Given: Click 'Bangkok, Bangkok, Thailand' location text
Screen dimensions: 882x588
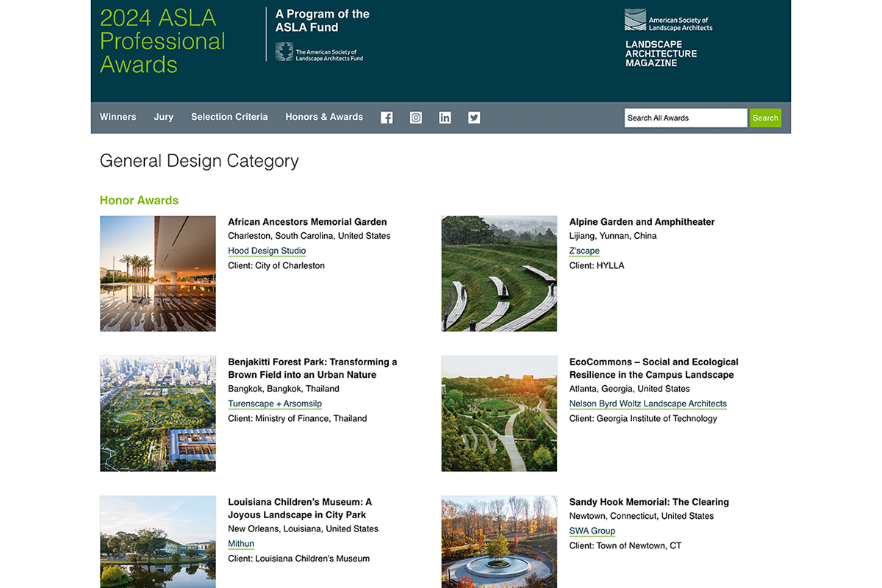Looking at the screenshot, I should (284, 389).
